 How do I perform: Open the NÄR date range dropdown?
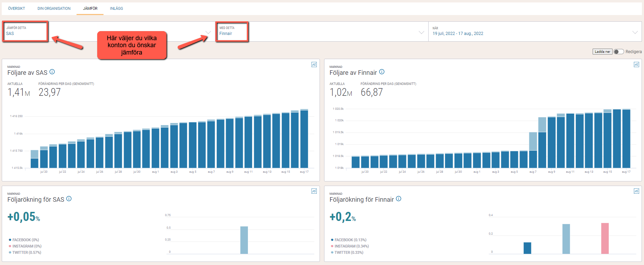coord(535,31)
